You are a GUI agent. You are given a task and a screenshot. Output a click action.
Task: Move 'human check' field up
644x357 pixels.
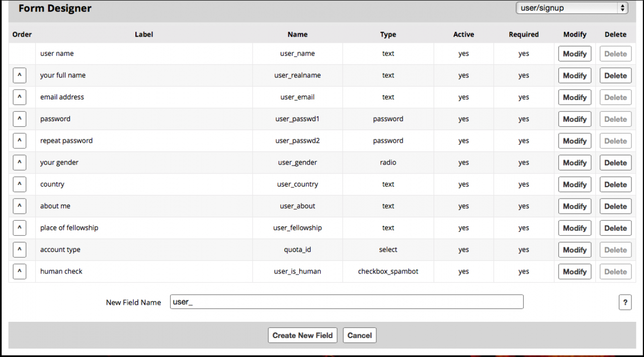point(19,272)
